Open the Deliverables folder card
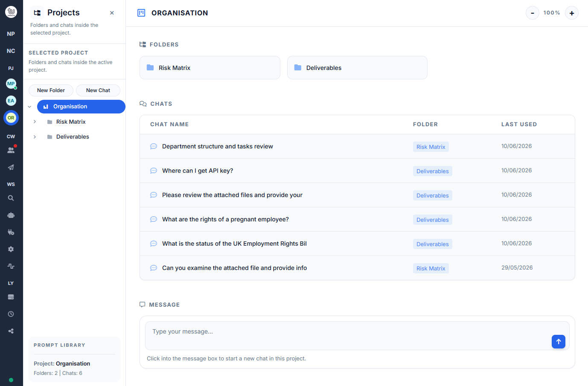The width and height of the screenshot is (588, 386). click(357, 68)
